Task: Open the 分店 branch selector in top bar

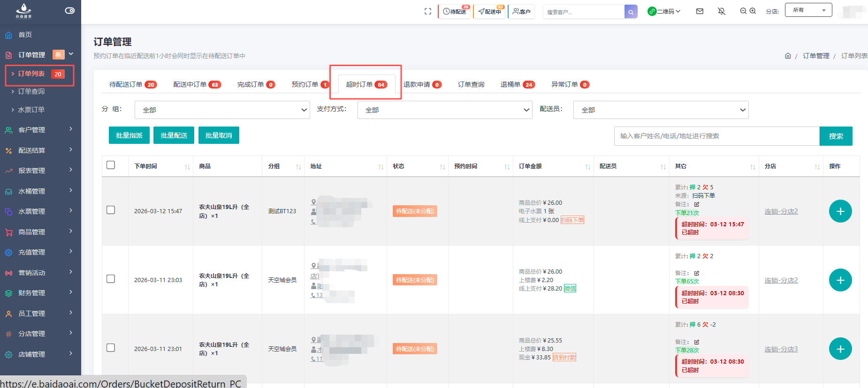Action: (x=808, y=10)
